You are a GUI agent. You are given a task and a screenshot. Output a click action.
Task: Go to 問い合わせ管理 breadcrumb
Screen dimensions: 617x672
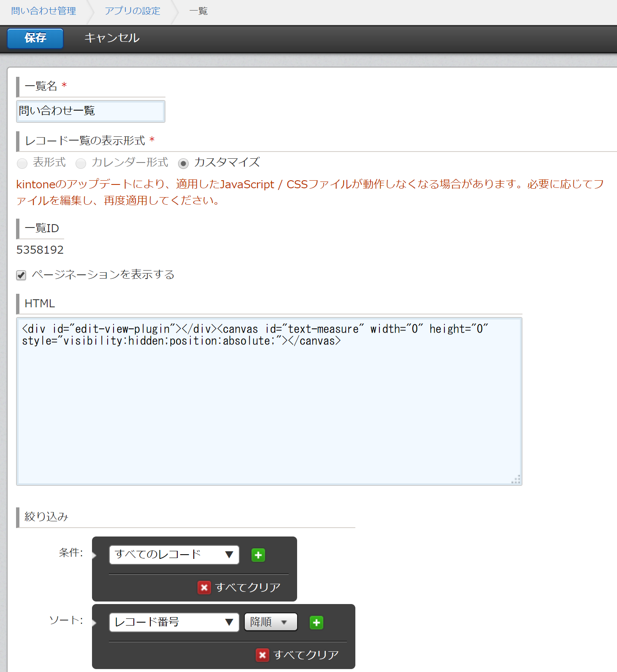pos(43,11)
